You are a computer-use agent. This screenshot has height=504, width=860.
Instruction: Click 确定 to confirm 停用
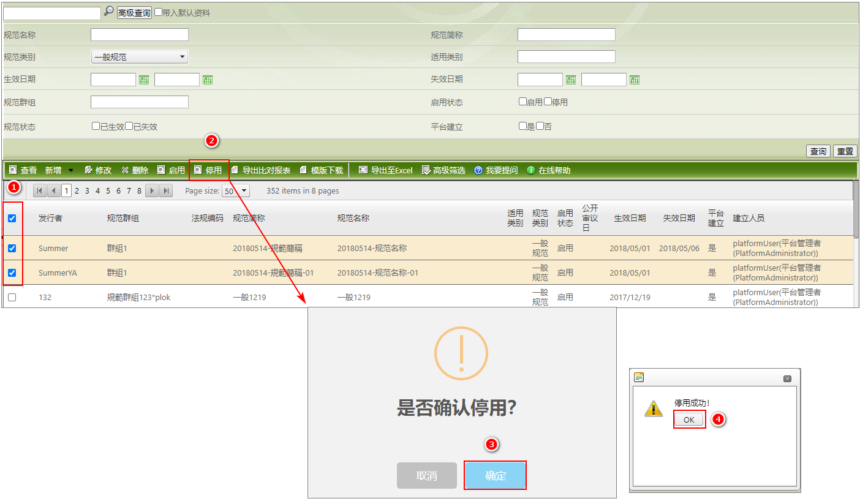click(496, 475)
